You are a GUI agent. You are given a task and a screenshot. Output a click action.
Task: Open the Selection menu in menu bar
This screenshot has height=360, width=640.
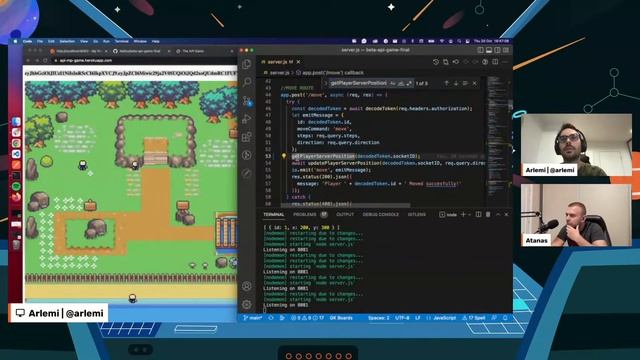(67, 41)
